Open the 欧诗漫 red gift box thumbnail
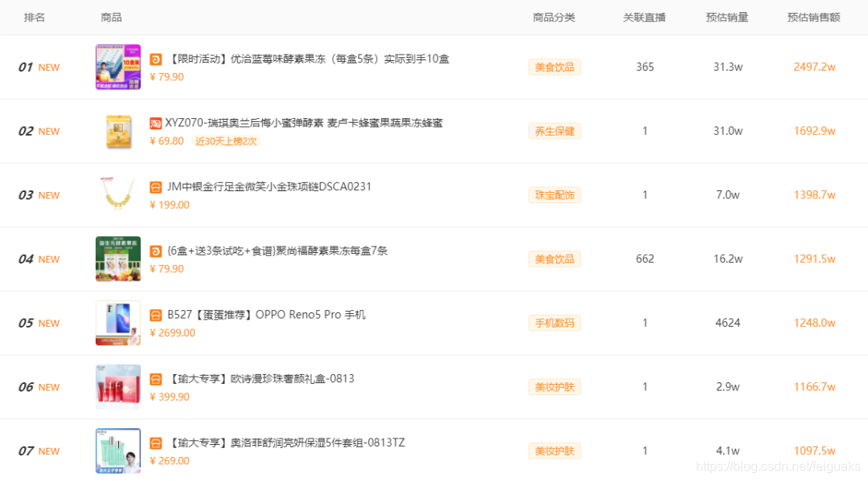This screenshot has width=868, height=481. pos(118,387)
